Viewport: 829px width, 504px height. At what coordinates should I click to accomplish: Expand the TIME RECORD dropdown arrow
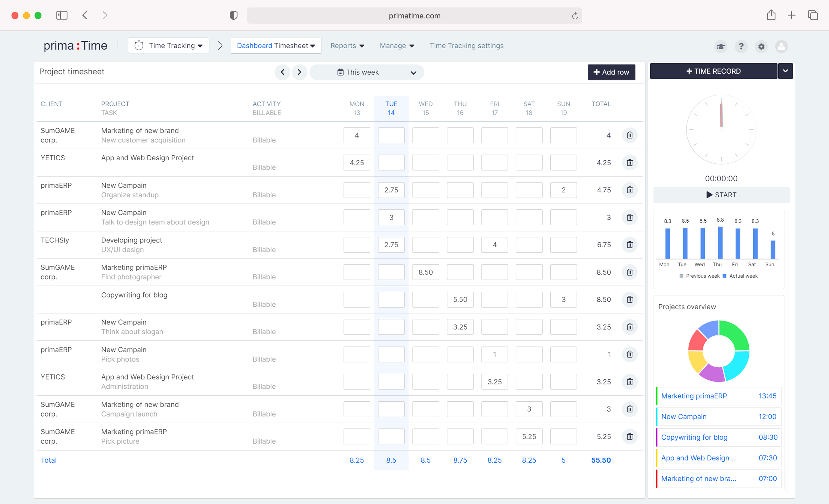tap(785, 71)
